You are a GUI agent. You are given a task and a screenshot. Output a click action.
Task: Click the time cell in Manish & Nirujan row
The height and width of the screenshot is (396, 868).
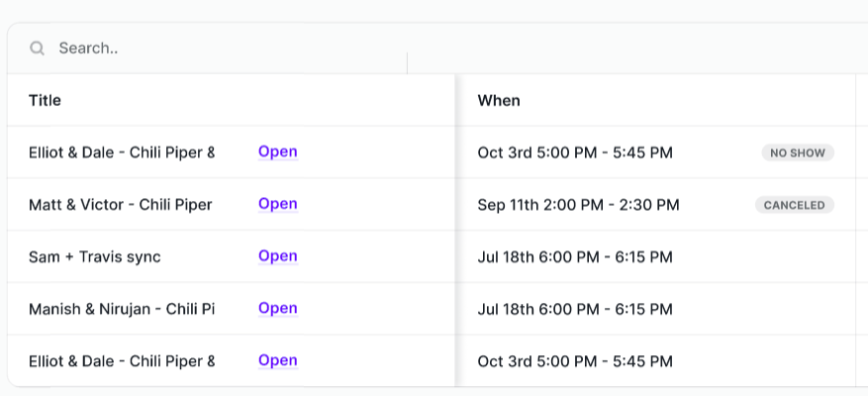click(x=575, y=309)
